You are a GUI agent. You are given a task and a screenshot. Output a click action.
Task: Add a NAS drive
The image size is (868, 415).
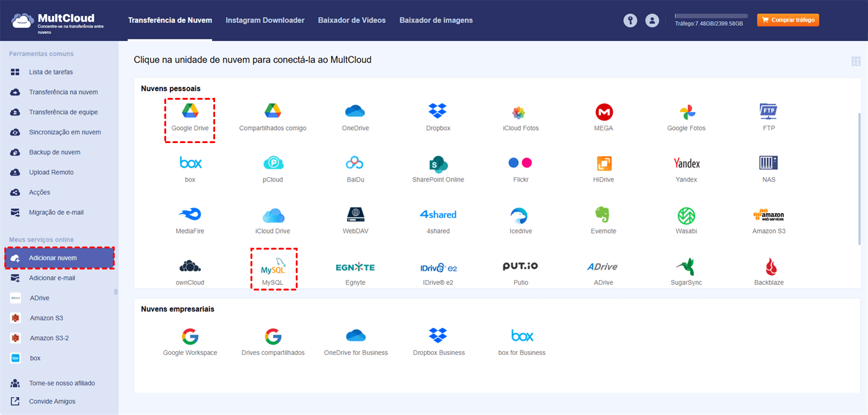769,163
